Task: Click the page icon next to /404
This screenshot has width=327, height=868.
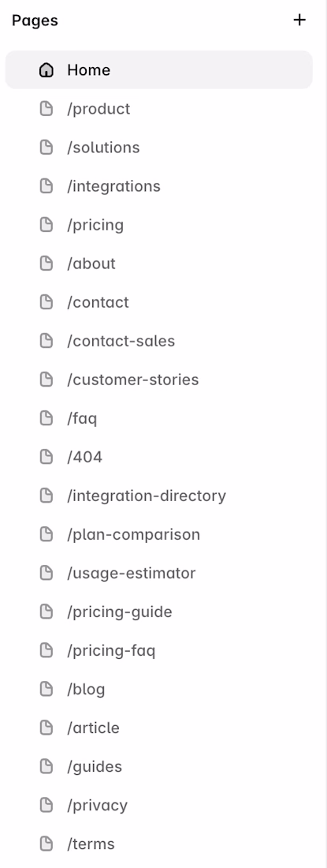Action: (47, 457)
